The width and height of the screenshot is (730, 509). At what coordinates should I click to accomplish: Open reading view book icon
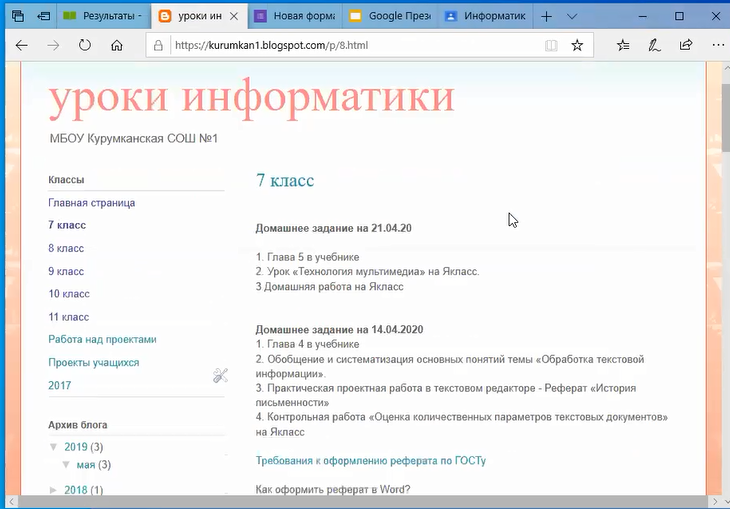551,45
